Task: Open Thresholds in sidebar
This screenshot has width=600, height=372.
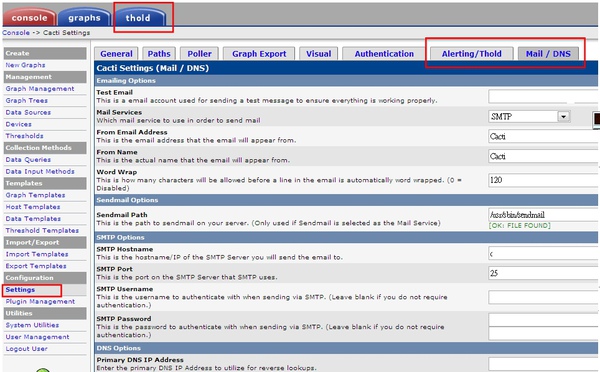Action: (24, 136)
